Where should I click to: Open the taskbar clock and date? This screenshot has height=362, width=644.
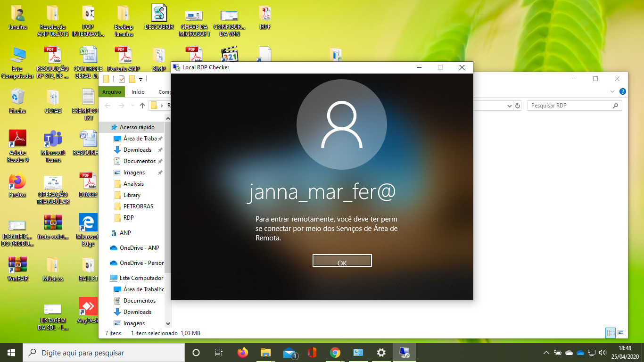coord(626,353)
